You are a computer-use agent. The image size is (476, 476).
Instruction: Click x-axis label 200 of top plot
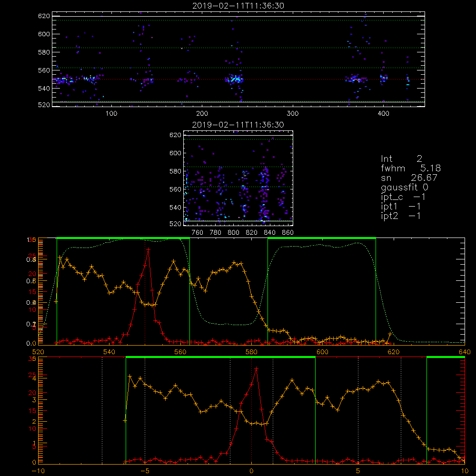point(202,114)
